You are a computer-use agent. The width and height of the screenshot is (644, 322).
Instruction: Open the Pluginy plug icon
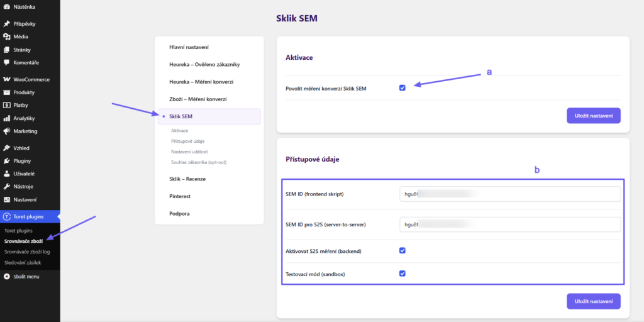6,161
